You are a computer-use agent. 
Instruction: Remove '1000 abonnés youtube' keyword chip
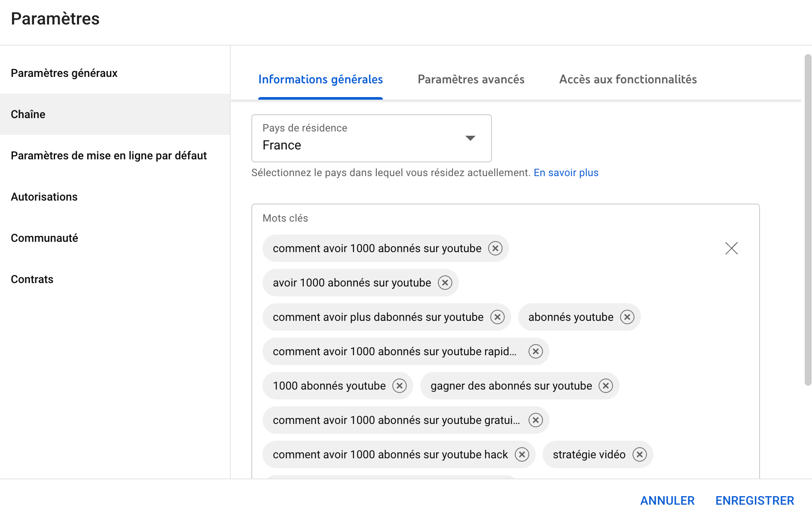point(400,386)
